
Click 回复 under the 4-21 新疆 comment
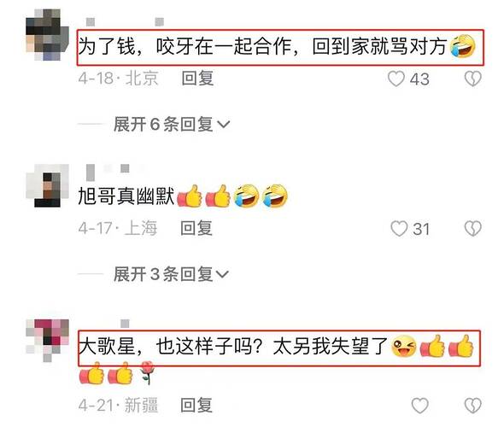click(196, 405)
